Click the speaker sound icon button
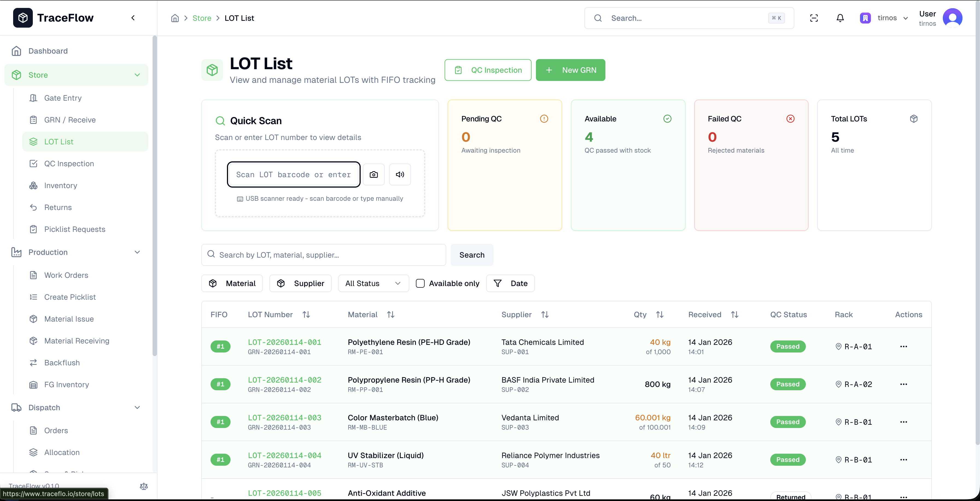The image size is (980, 501). coord(399,174)
